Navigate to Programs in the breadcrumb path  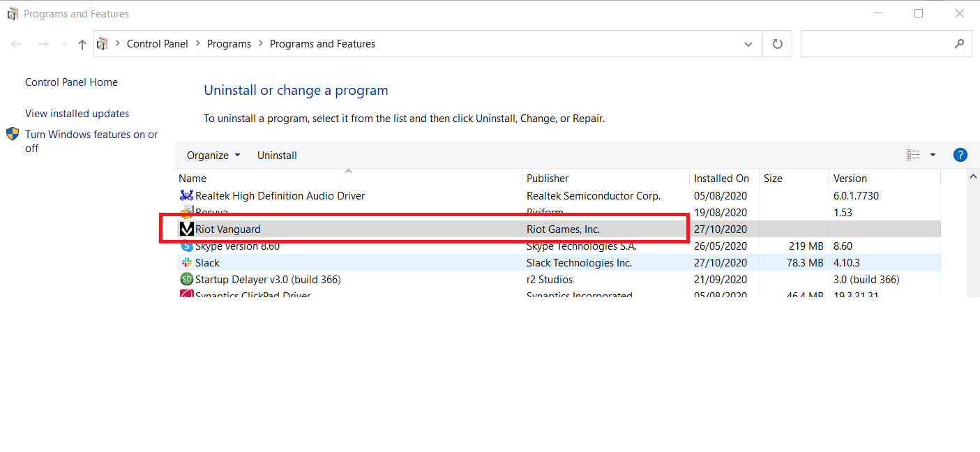pos(229,43)
